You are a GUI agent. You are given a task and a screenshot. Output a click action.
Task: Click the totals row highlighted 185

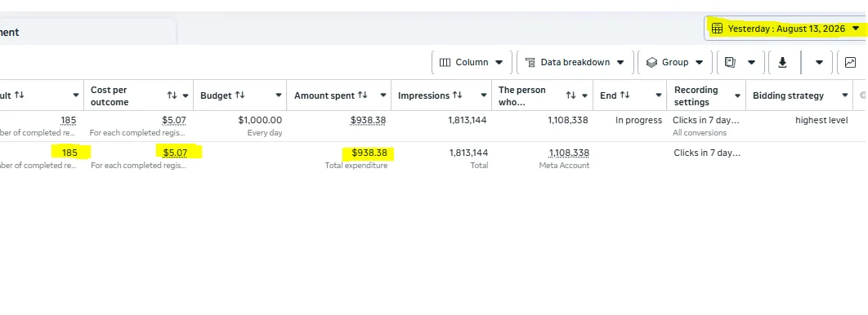coord(69,153)
